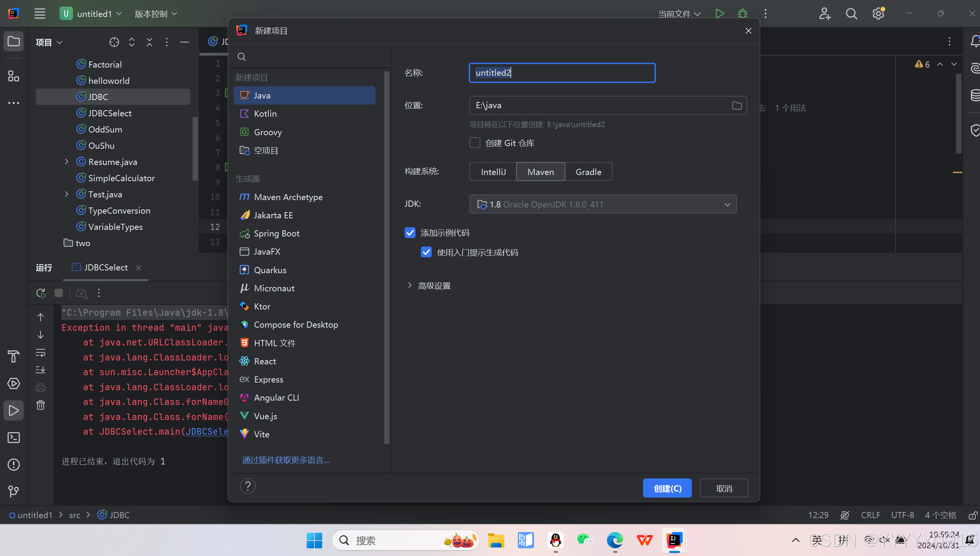Click the browse folder icon in the location field
This screenshot has width=980, height=556.
(737, 105)
